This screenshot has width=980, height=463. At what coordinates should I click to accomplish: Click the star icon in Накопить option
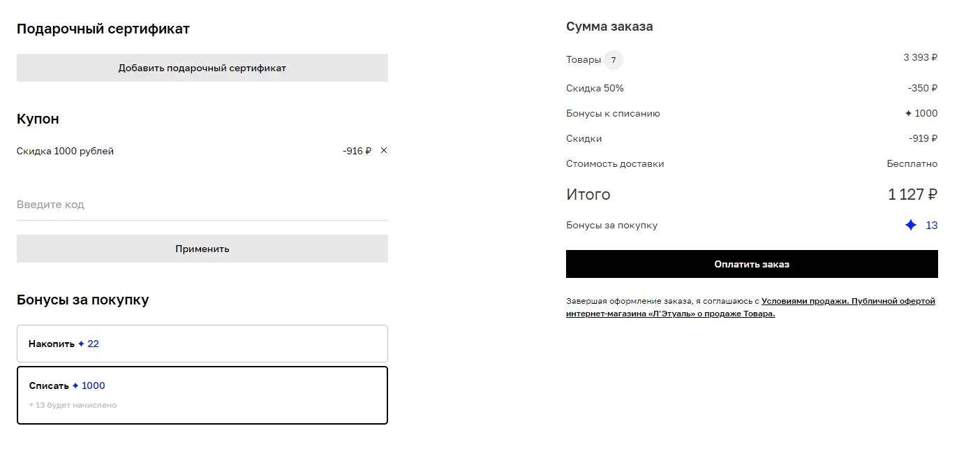coord(81,344)
